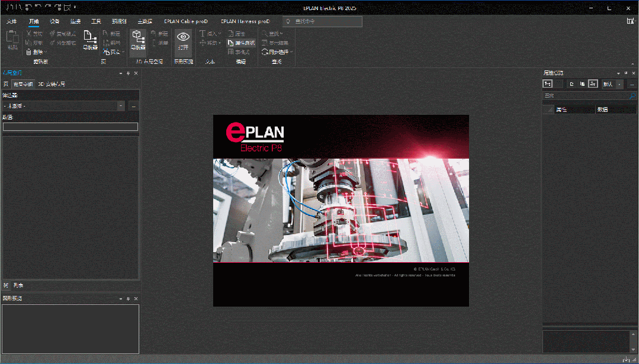The image size is (639, 364).
Task: Click the Property column header
Action: click(x=574, y=109)
